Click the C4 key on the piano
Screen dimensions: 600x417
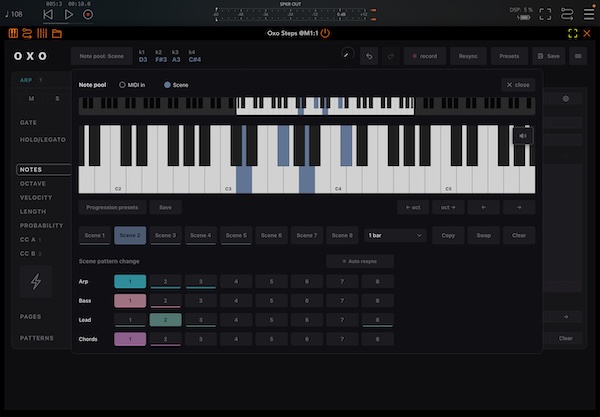tap(338, 180)
